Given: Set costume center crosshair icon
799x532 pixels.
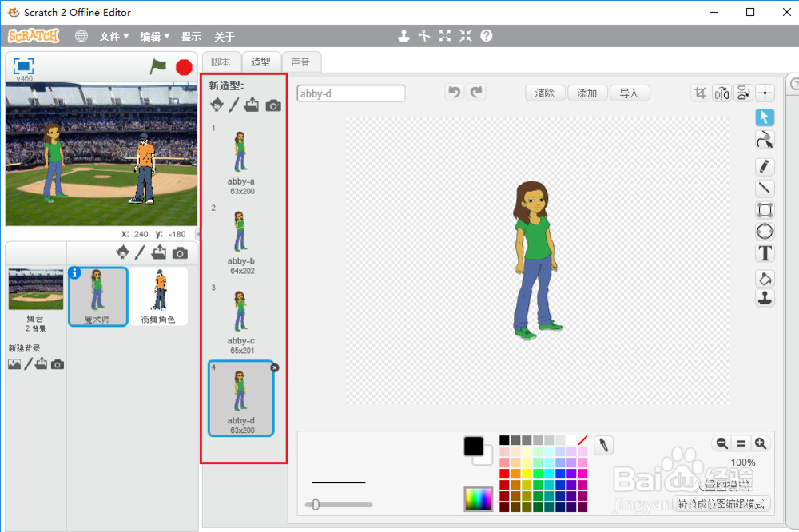Looking at the screenshot, I should (765, 93).
